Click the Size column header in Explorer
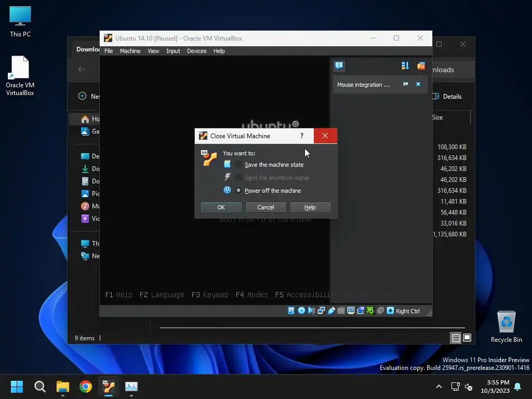532x399 pixels. click(x=437, y=117)
